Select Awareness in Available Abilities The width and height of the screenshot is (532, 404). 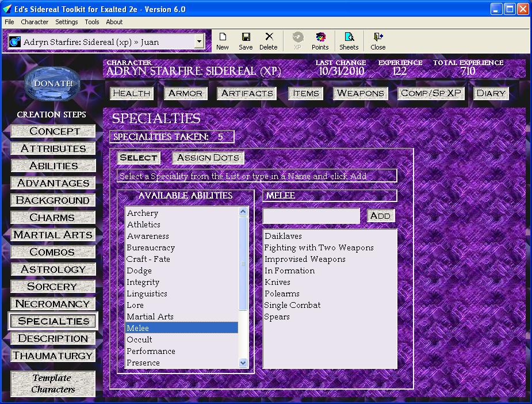(182, 237)
